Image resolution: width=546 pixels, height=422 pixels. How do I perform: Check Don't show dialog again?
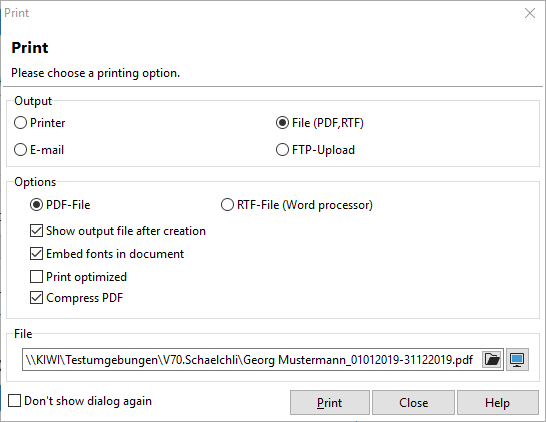click(x=80, y=401)
